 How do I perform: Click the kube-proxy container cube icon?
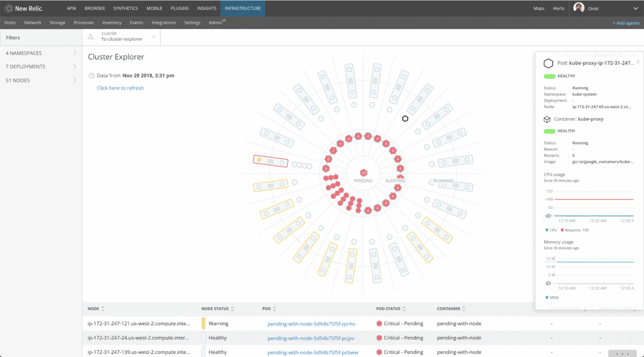[x=547, y=119]
